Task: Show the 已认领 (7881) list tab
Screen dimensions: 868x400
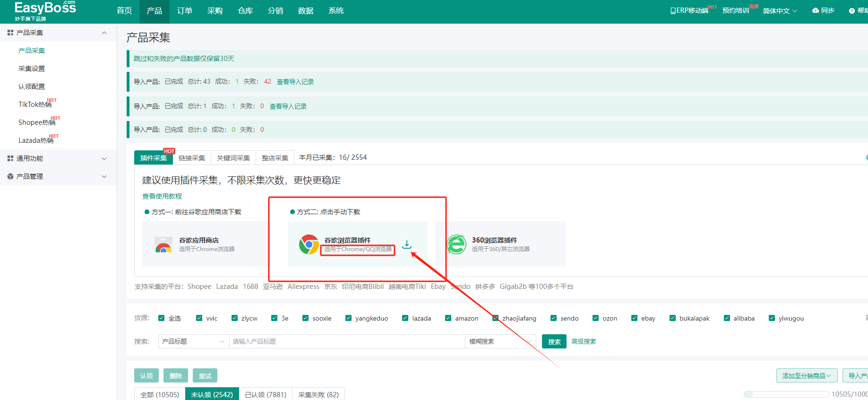Action: pyautogui.click(x=266, y=394)
